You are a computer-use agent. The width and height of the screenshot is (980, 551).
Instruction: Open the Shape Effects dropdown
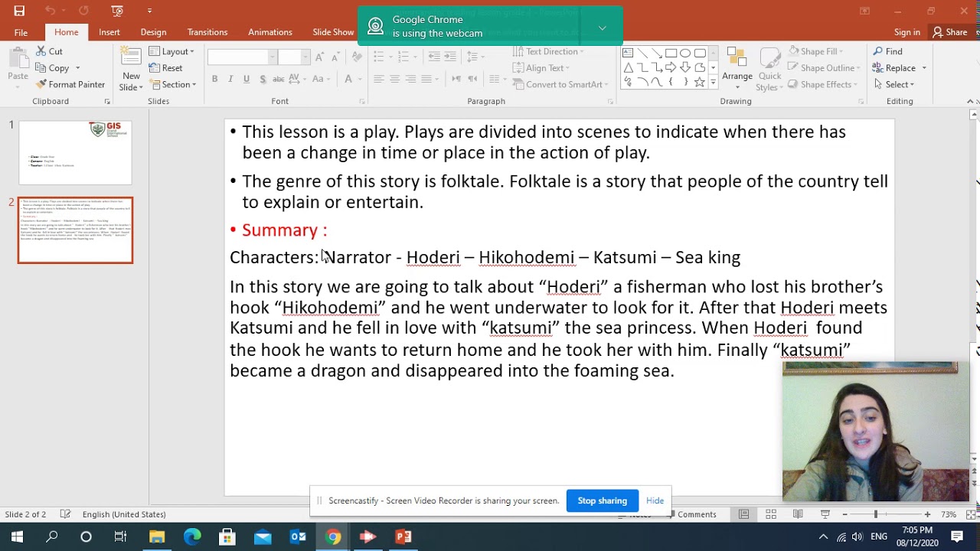click(x=822, y=84)
